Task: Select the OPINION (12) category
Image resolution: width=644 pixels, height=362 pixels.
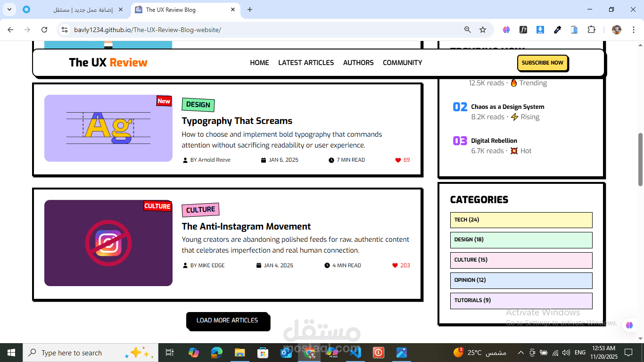Action: click(x=521, y=280)
